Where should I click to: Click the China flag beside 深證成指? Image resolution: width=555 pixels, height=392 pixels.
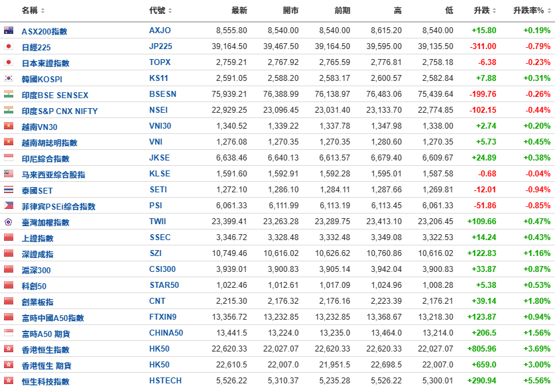pos(9,253)
